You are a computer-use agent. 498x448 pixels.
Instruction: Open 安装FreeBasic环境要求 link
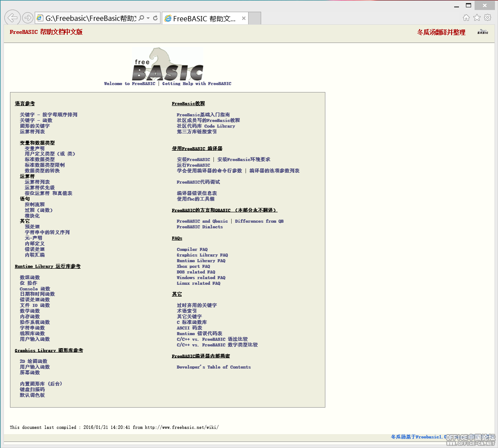244,159
